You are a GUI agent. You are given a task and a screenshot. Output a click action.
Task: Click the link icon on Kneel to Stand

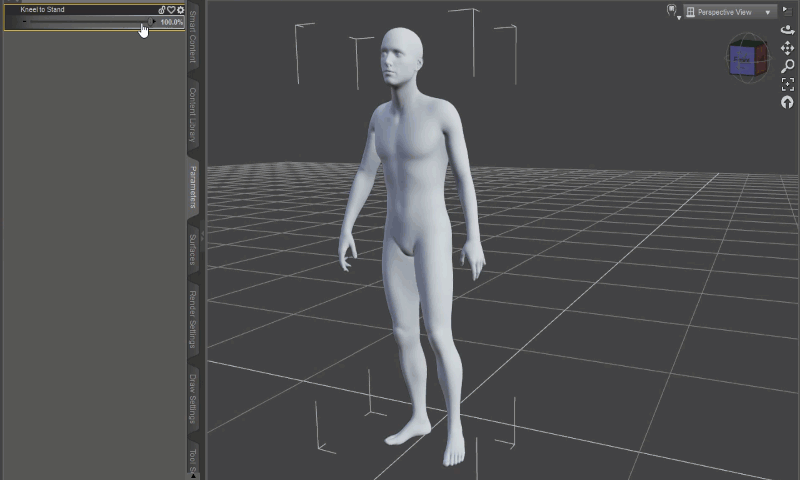pyautogui.click(x=162, y=10)
